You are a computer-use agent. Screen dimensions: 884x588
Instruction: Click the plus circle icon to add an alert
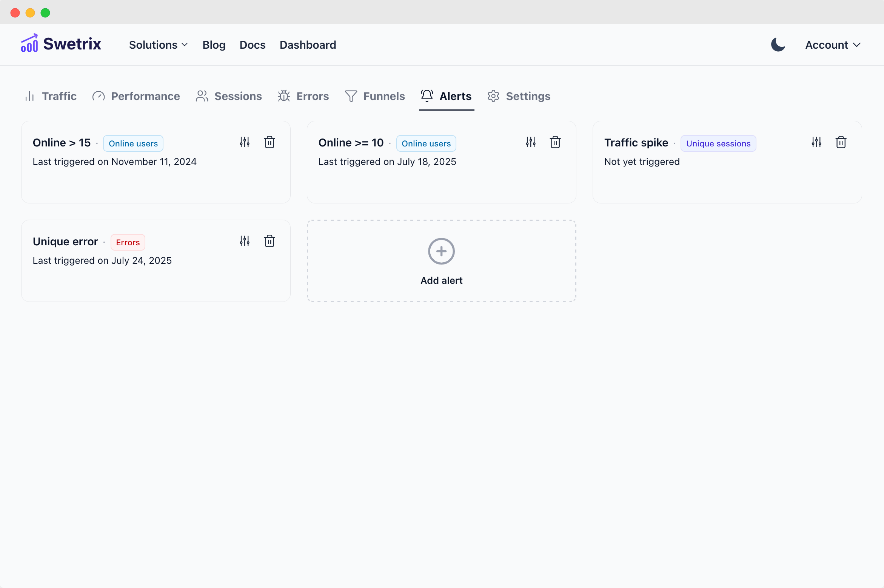441,251
